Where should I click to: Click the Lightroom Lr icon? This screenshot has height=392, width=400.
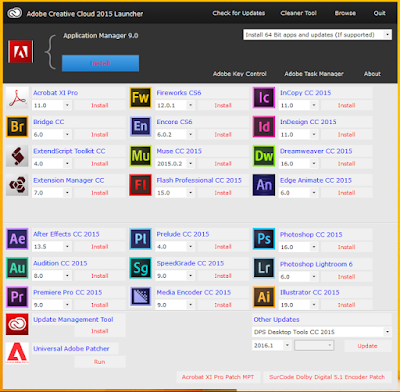[264, 268]
